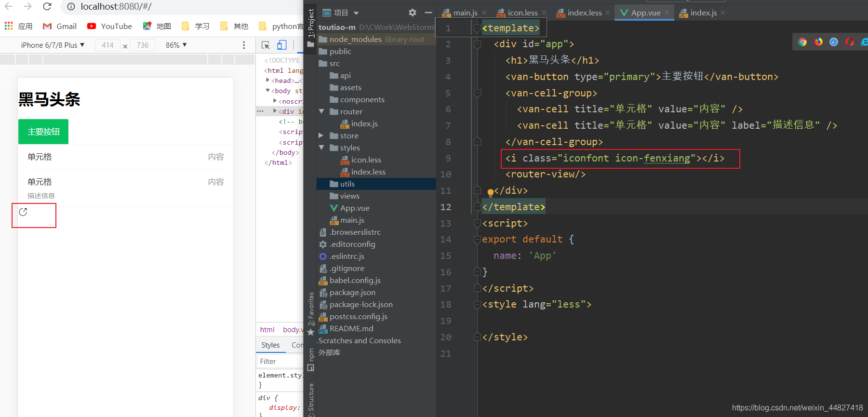Screen dimensions: 868x417
Task: Open the YouTube bookmark
Action: point(109,26)
